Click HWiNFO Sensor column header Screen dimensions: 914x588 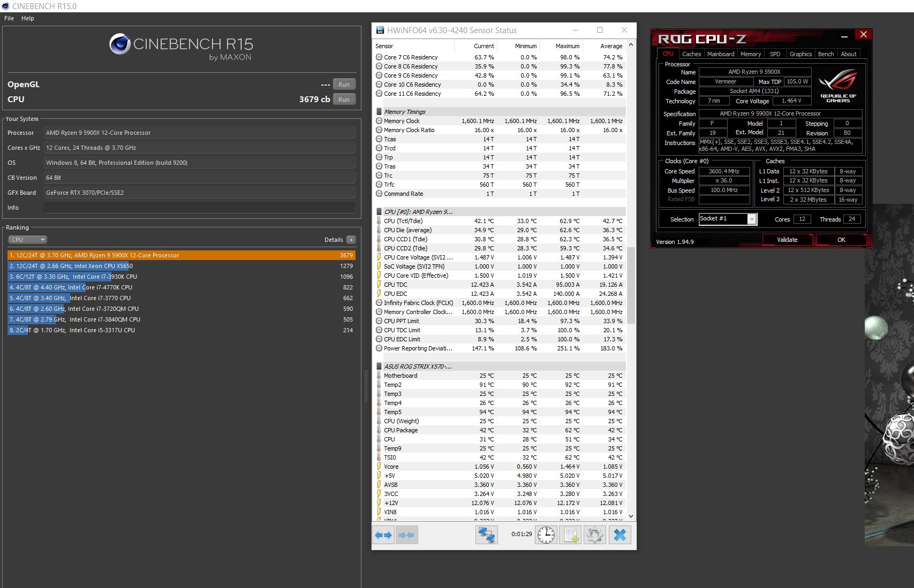(413, 46)
